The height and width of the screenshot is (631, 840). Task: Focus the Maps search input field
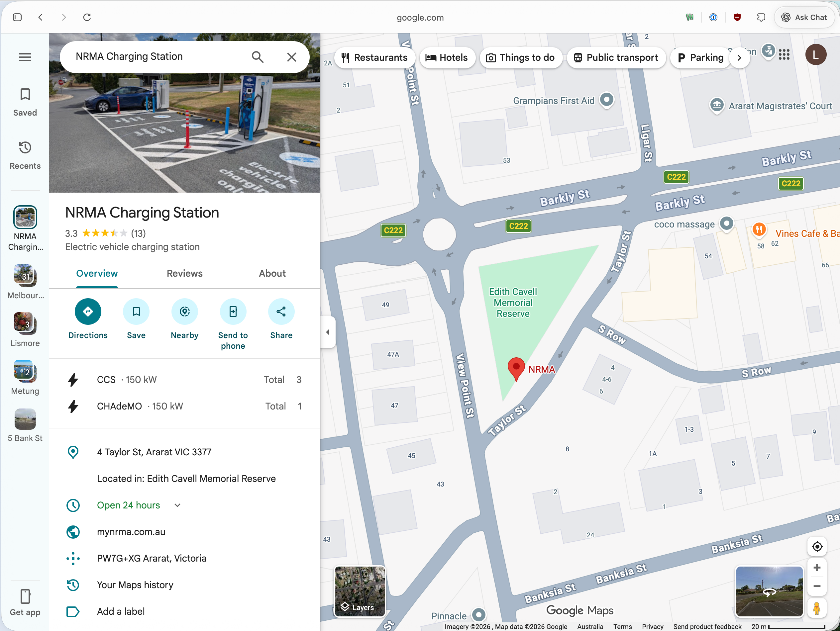pyautogui.click(x=157, y=56)
